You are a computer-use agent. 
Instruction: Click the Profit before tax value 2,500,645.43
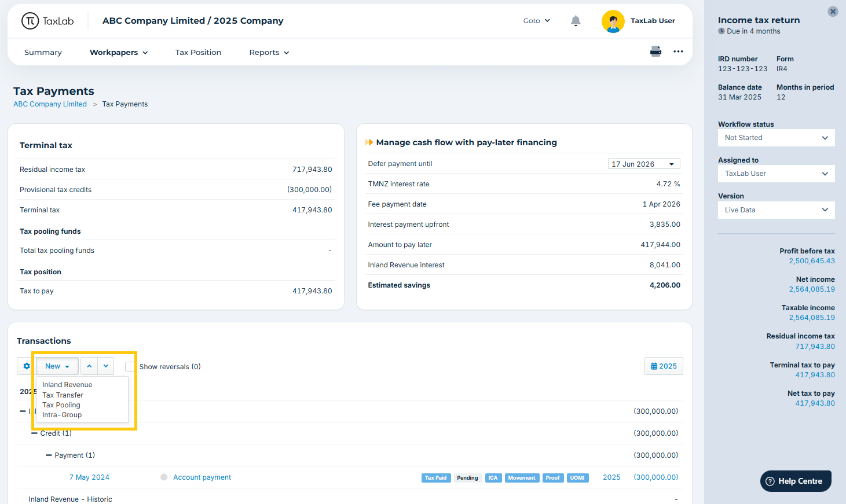tap(812, 261)
